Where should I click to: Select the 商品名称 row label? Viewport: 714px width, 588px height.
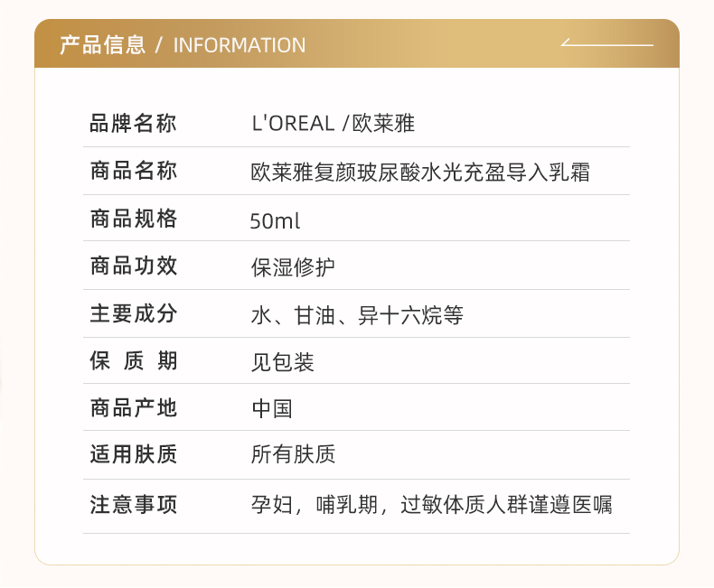click(133, 171)
